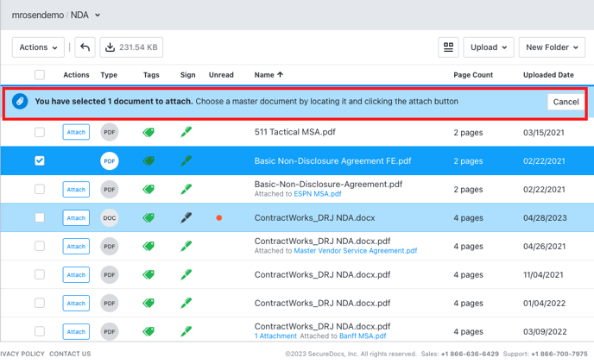This screenshot has height=364, width=594.
Task: Open the ESPN MSA.pdf link
Action: click(318, 194)
